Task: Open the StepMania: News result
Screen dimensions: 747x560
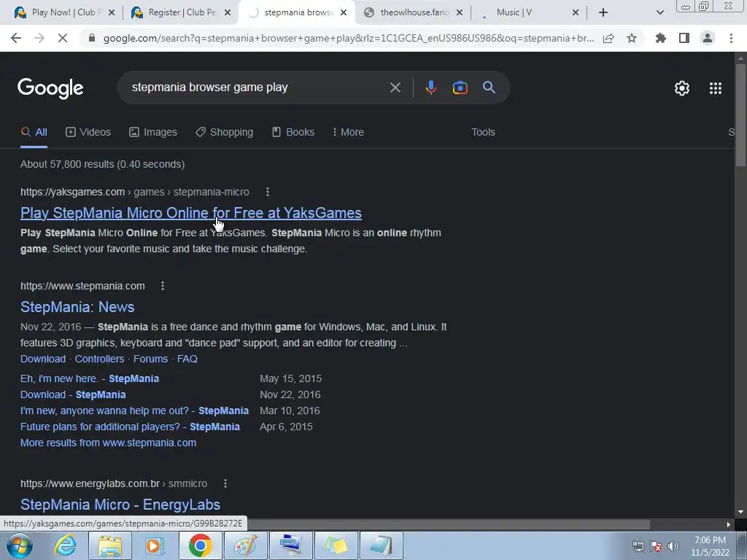Action: (77, 307)
